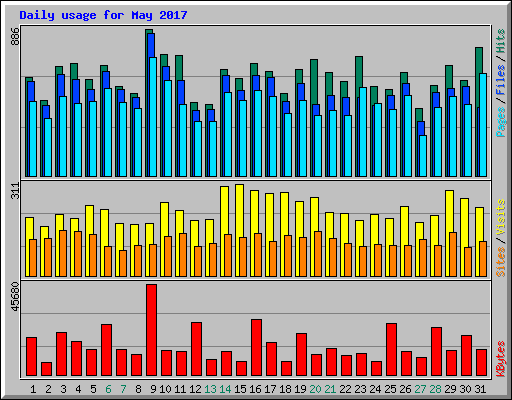Click the 'Daily usage for May 2017' title
The height and width of the screenshot is (400, 512).
pos(103,15)
